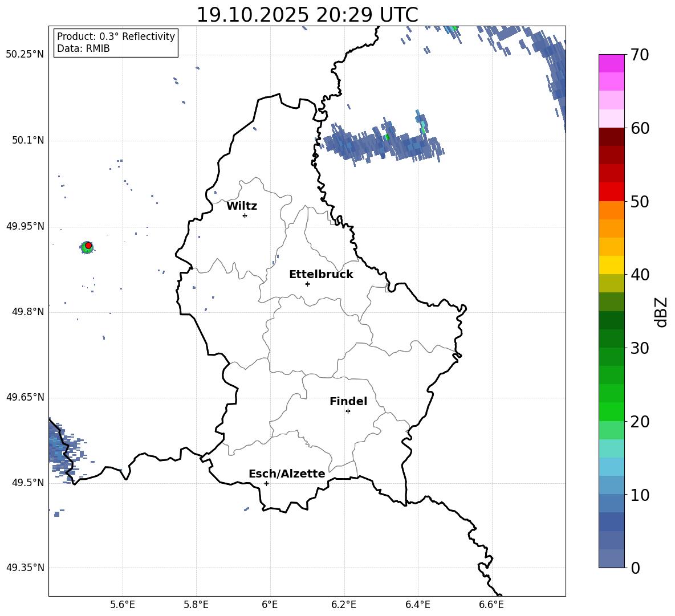This screenshot has height=616, width=675.
Task: Click the 50.1°N latitude tick label
Action: click(28, 141)
